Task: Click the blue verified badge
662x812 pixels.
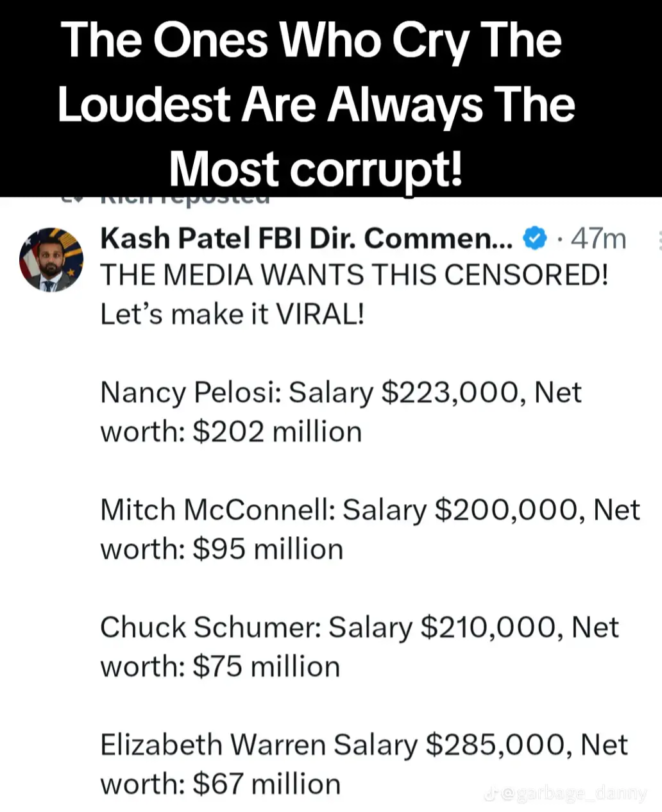Action: [534, 239]
